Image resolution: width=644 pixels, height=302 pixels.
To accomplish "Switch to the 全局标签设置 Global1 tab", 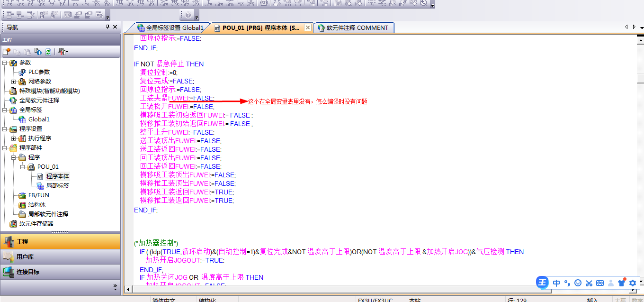I will [x=170, y=28].
